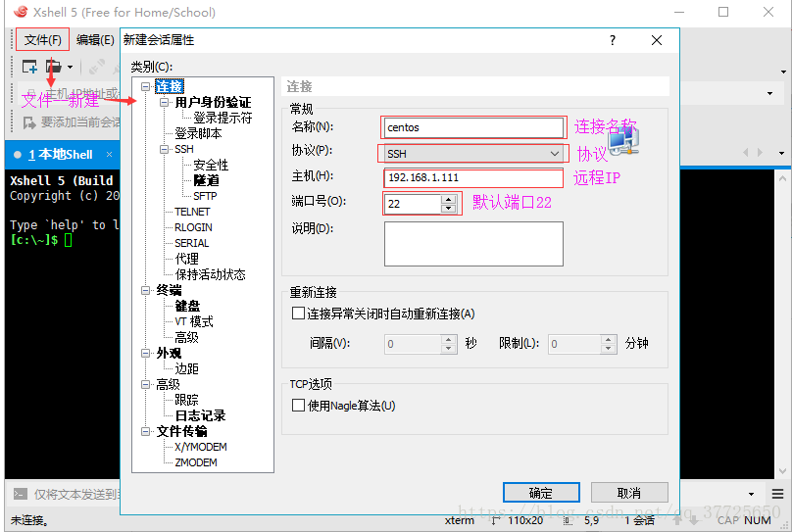Screen dimensions: 792x532
Task: Select 终端 in the category tree
Action: 169,290
